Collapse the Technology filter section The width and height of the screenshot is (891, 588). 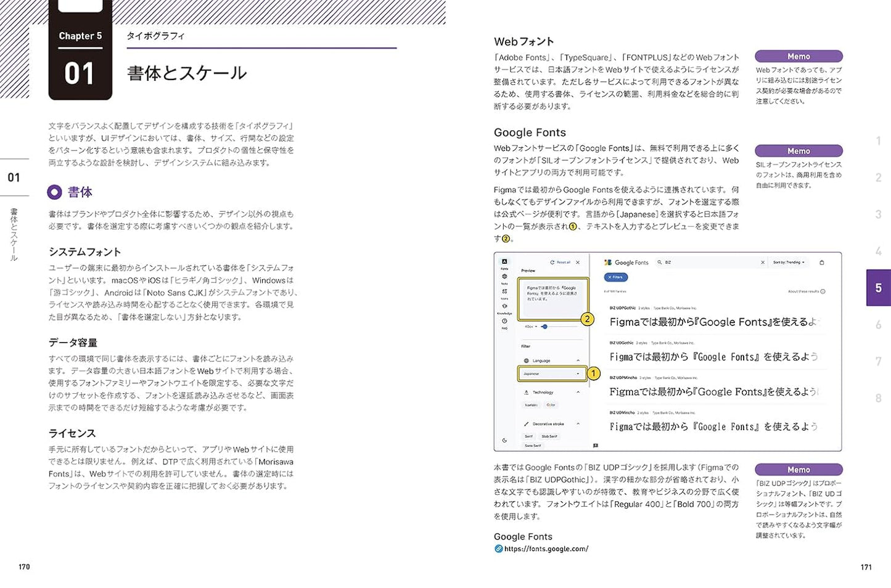click(x=578, y=392)
